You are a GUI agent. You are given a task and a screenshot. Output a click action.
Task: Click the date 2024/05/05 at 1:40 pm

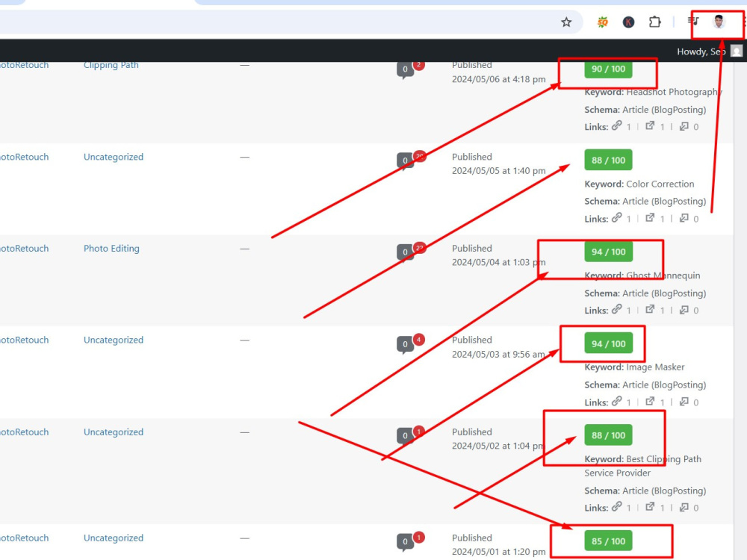tap(498, 171)
